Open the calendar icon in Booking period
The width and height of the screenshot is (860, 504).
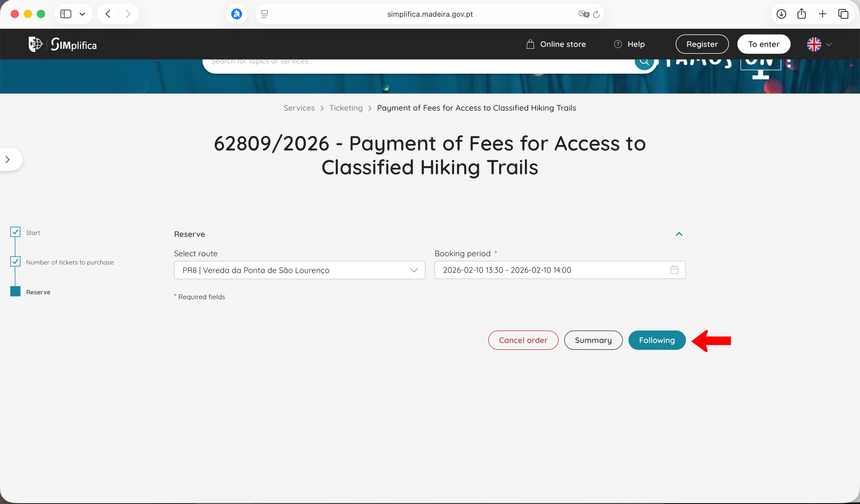pos(674,270)
